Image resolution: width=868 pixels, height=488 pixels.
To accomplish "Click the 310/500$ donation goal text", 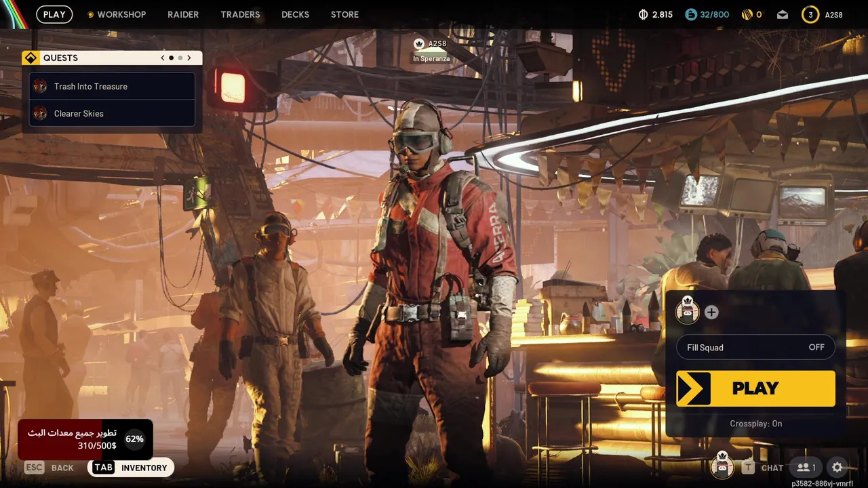I will [97, 446].
